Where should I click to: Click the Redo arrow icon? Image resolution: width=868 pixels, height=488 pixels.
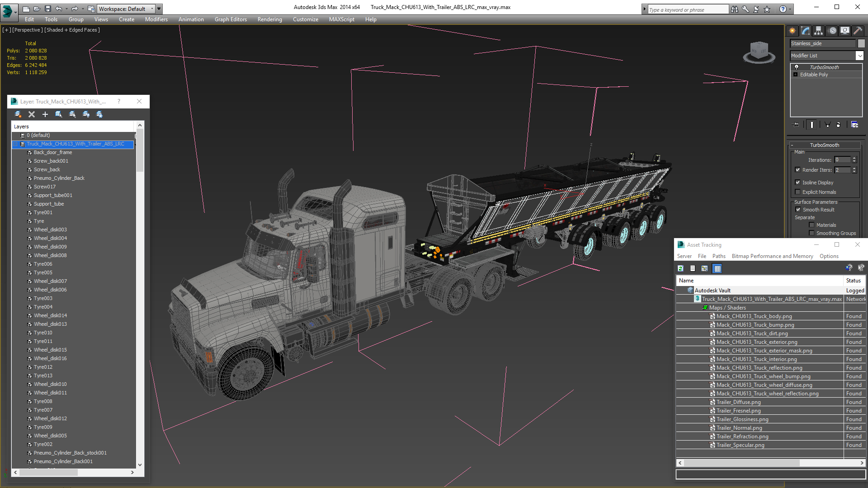(75, 9)
